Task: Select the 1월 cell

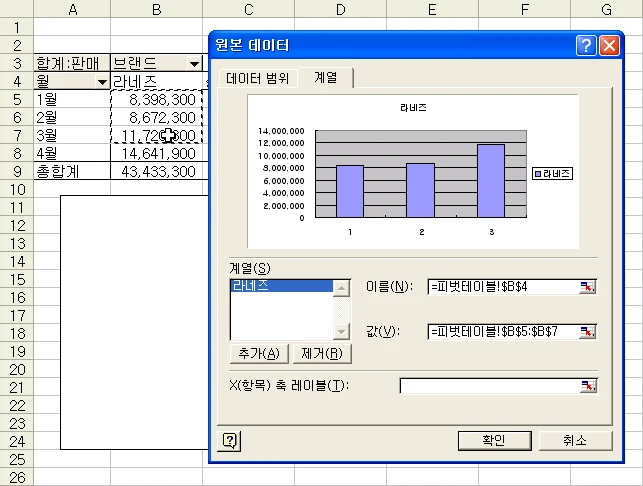Action: (72, 99)
